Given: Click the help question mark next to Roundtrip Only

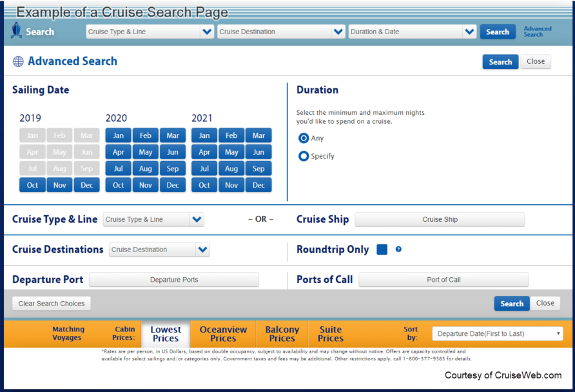Looking at the screenshot, I should [398, 250].
